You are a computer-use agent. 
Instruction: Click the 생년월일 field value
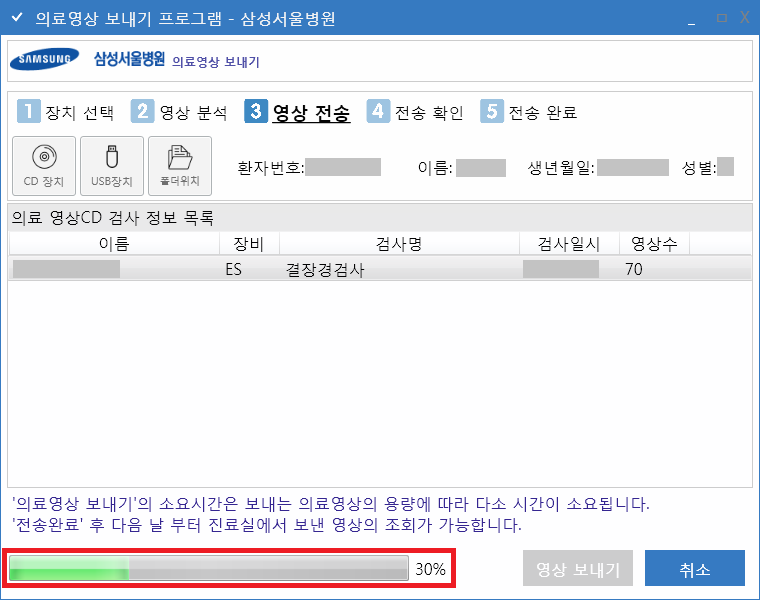(633, 168)
